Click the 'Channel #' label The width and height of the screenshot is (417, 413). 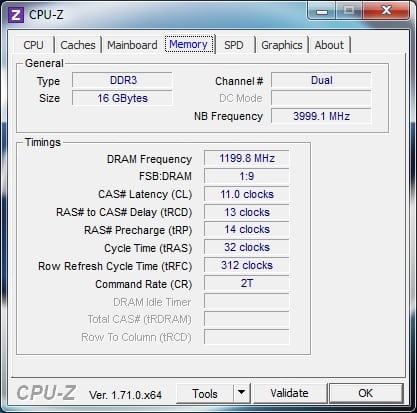[x=239, y=81]
